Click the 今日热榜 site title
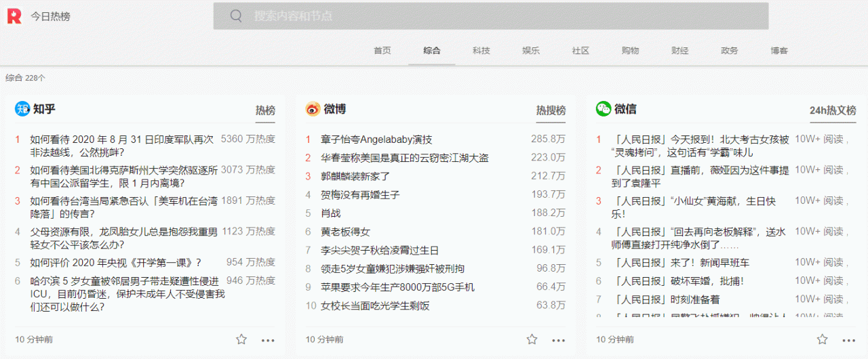Viewport: 868px width, 359px height. (50, 16)
